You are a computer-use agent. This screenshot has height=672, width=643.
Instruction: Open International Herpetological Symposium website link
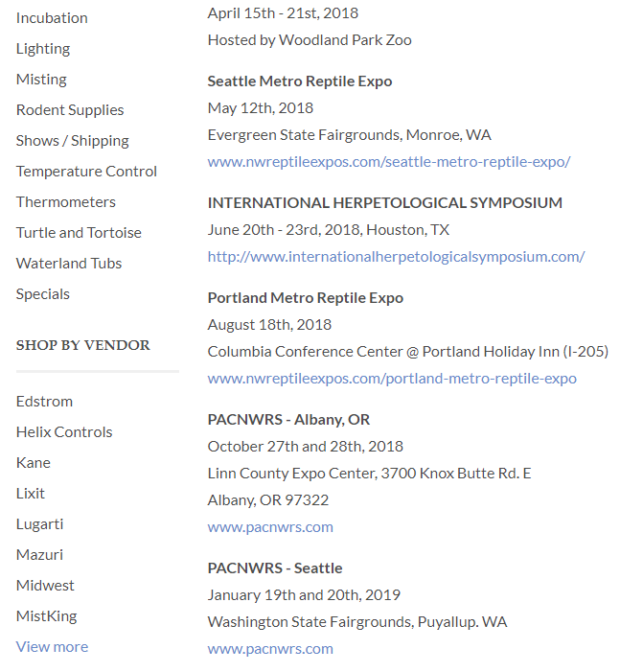(x=397, y=257)
